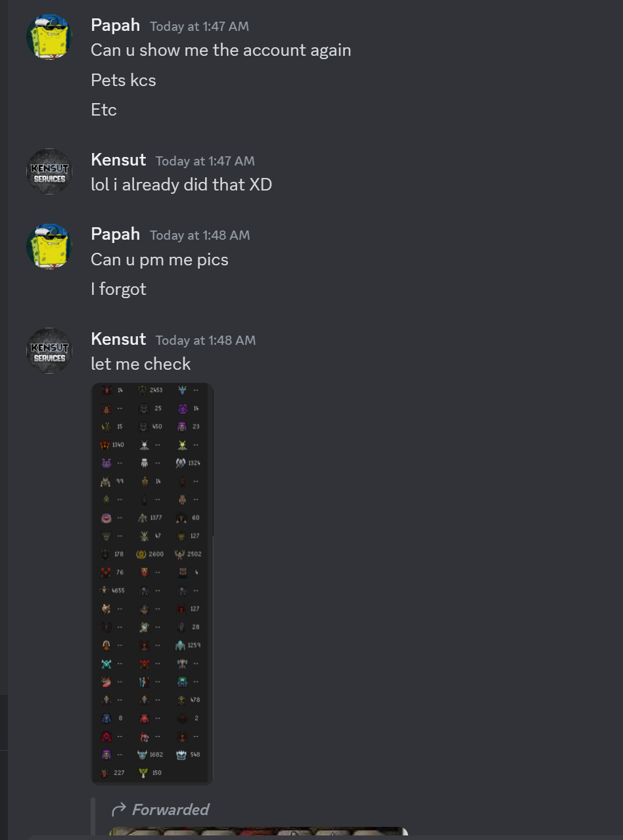623x840 pixels.
Task: Open the boss kill count image attachment
Action: tap(152, 583)
